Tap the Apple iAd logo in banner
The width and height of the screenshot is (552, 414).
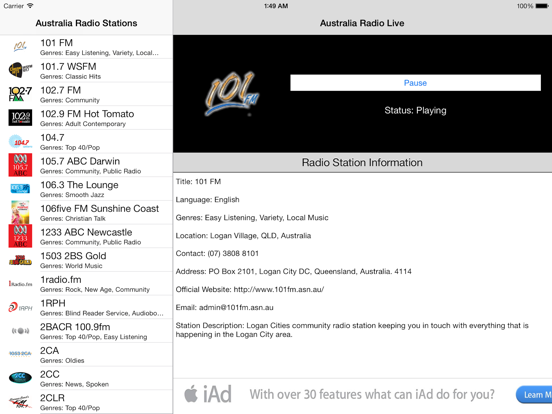(x=208, y=394)
